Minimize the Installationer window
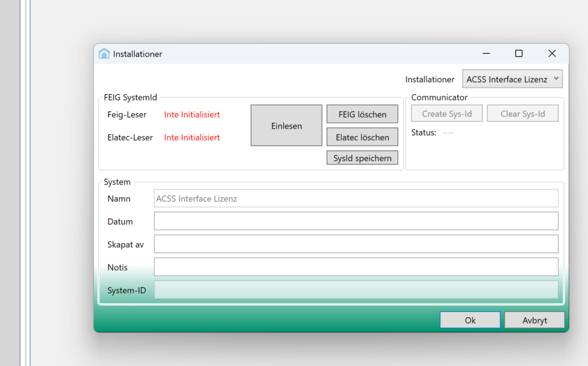588x366 pixels. tap(486, 53)
